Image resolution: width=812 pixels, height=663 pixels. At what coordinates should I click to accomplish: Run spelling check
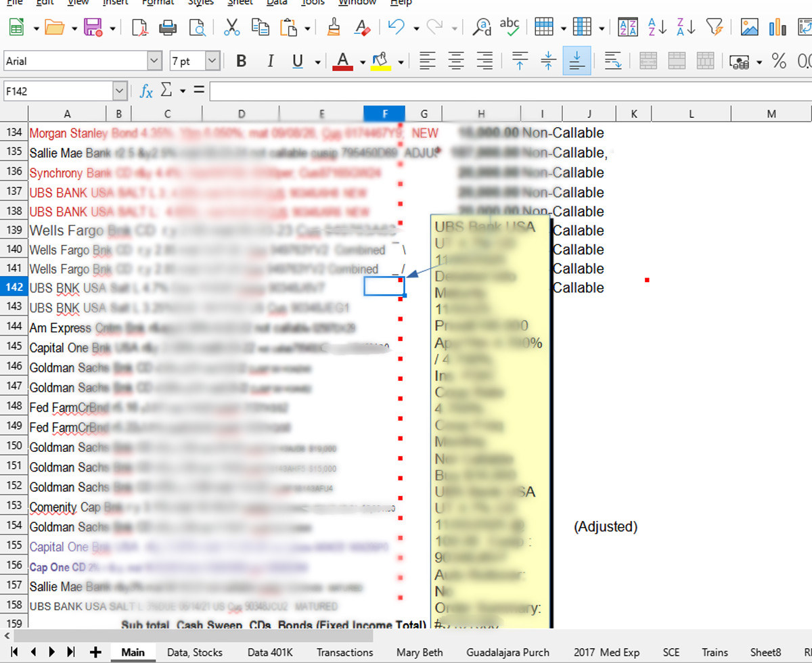pyautogui.click(x=509, y=27)
